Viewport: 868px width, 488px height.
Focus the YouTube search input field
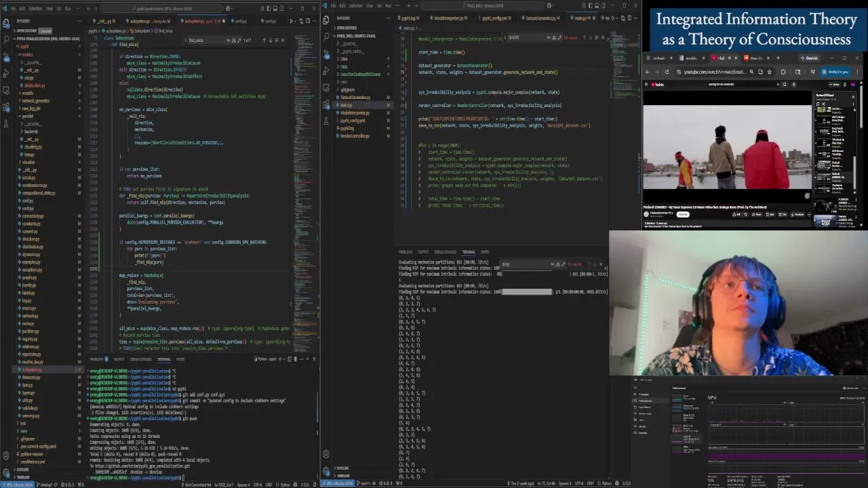pyautogui.click(x=741, y=85)
